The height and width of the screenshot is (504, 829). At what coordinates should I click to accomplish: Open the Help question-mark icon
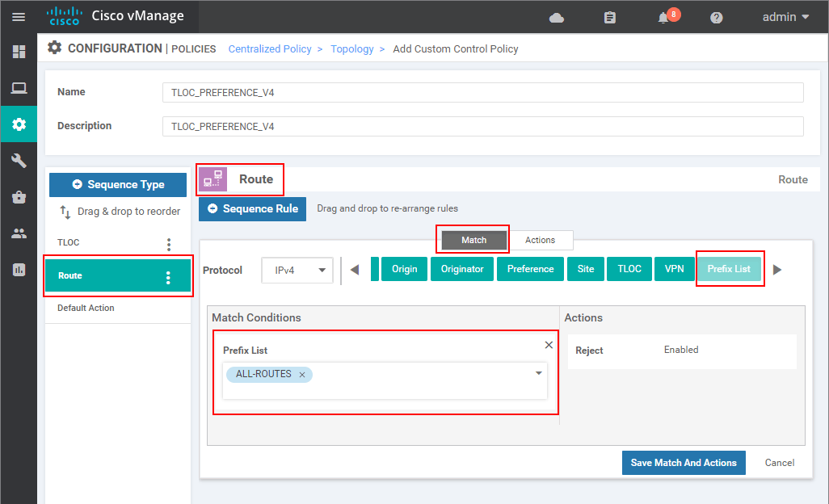pyautogui.click(x=716, y=16)
